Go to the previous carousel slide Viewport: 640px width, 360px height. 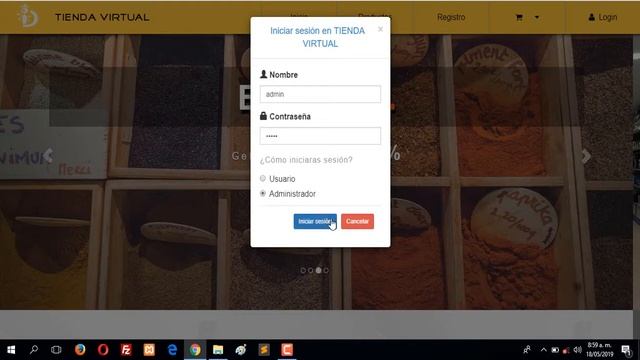pos(49,156)
